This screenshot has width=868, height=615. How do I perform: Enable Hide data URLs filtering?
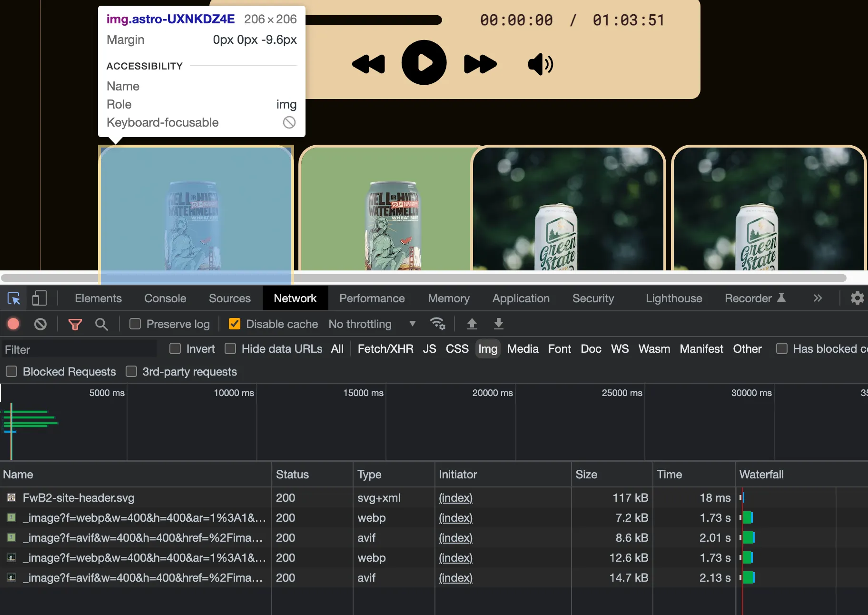pyautogui.click(x=231, y=349)
